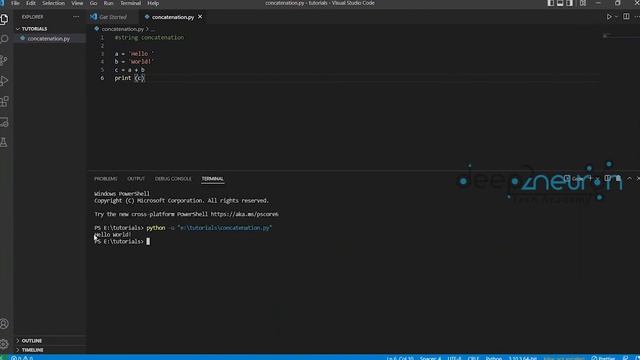Select concatenation.py in the Explorer tree
The width and height of the screenshot is (640, 360).
[x=50, y=38]
